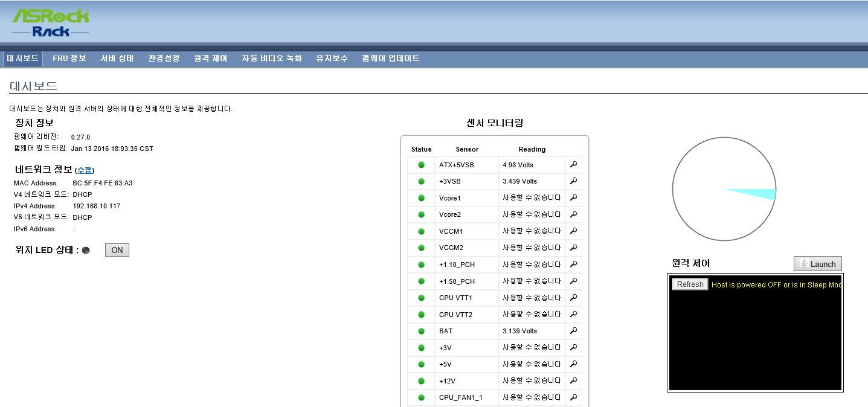The height and width of the screenshot is (407, 868).
Task: Open magnifier details for +3V sensor
Action: (573, 347)
